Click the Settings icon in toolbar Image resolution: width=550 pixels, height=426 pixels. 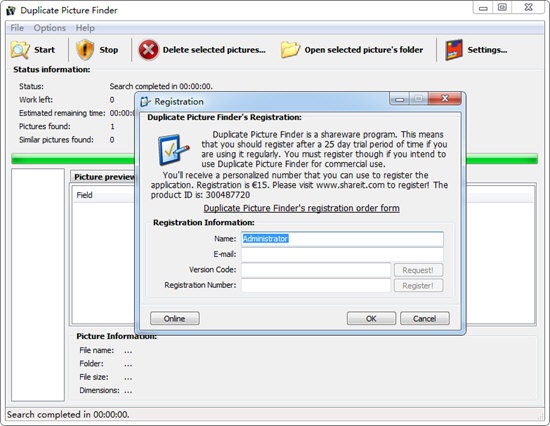454,50
